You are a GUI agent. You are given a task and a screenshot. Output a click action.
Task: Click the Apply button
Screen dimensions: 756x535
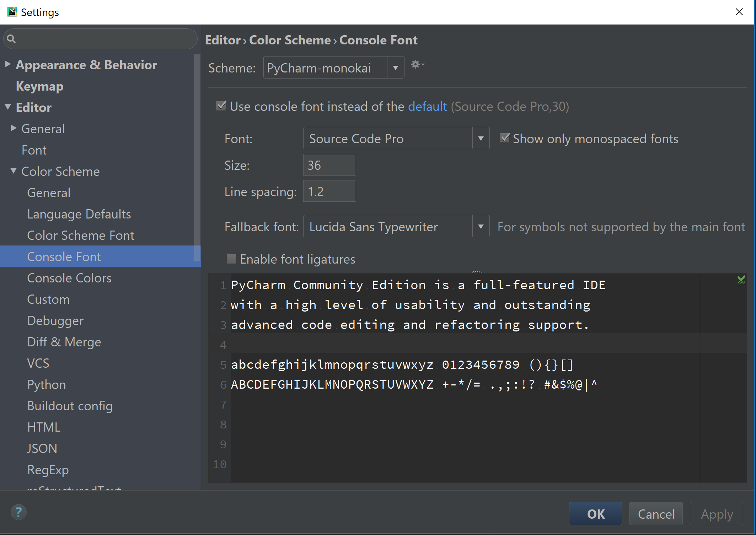pyautogui.click(x=717, y=514)
